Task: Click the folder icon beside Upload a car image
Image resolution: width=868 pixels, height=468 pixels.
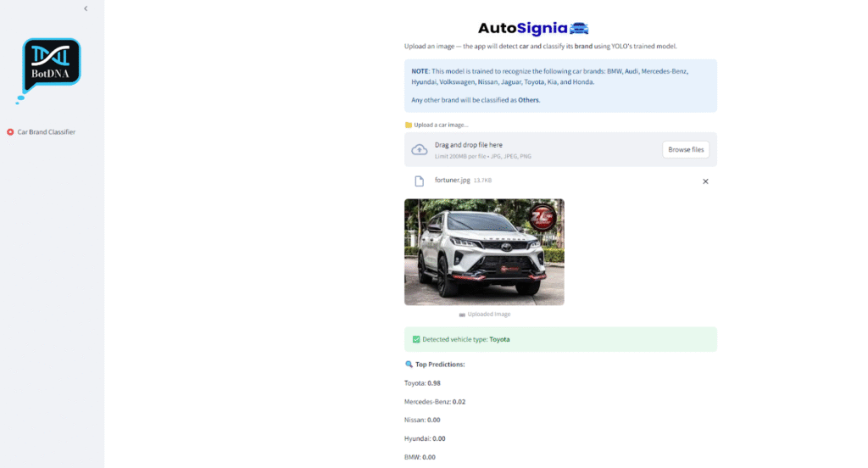Action: click(409, 125)
